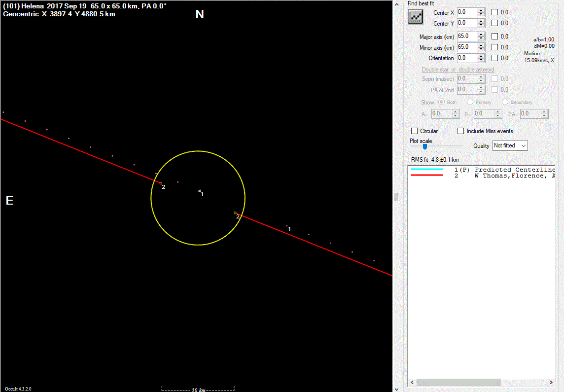Click the center marker labeled 1 in plot
The image size is (564, 392).
(x=200, y=191)
